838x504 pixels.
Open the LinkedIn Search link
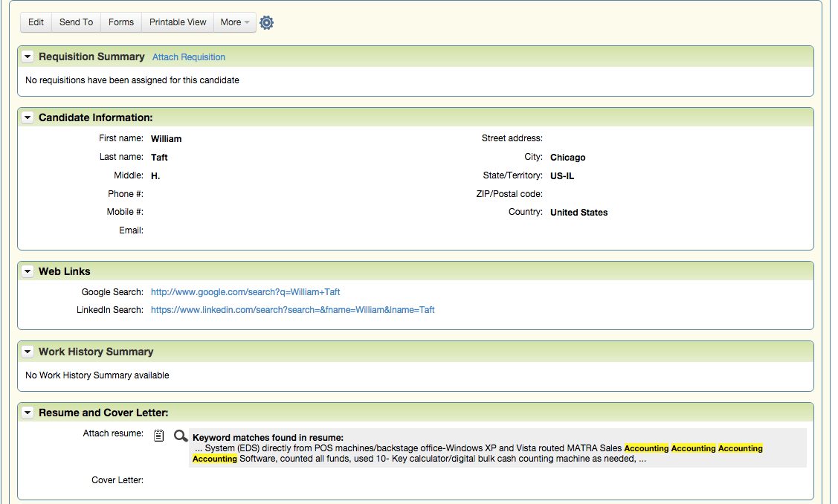[292, 310]
